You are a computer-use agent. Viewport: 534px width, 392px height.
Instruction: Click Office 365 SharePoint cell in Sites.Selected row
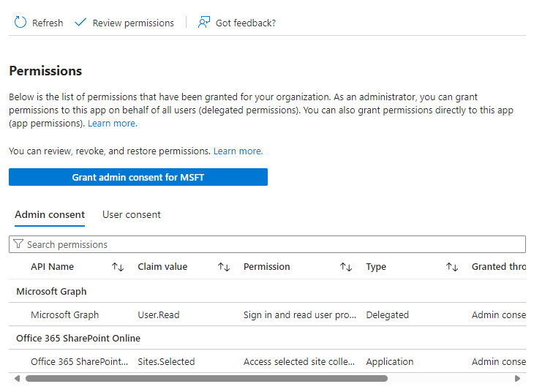[x=79, y=361]
